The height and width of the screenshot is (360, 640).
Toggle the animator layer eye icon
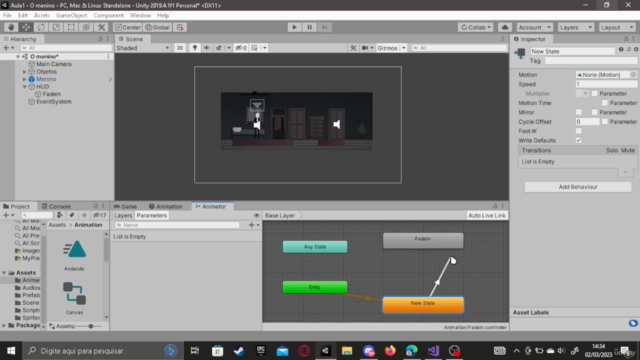tap(256, 216)
